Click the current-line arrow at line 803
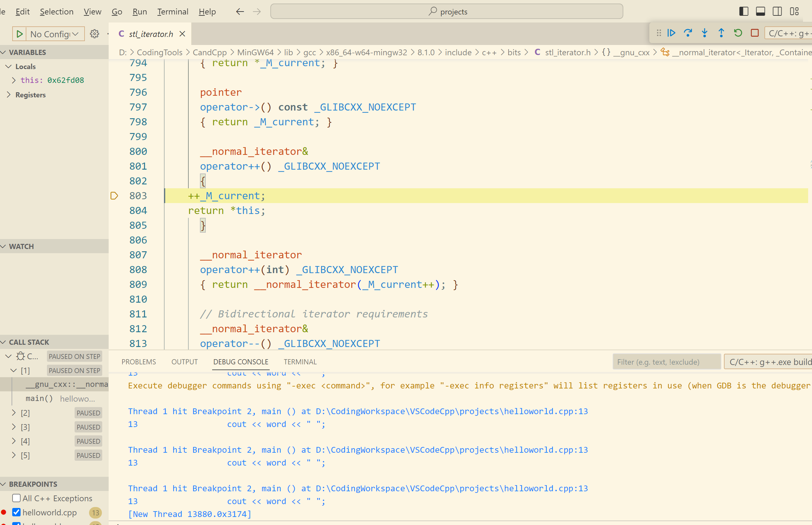 point(114,196)
